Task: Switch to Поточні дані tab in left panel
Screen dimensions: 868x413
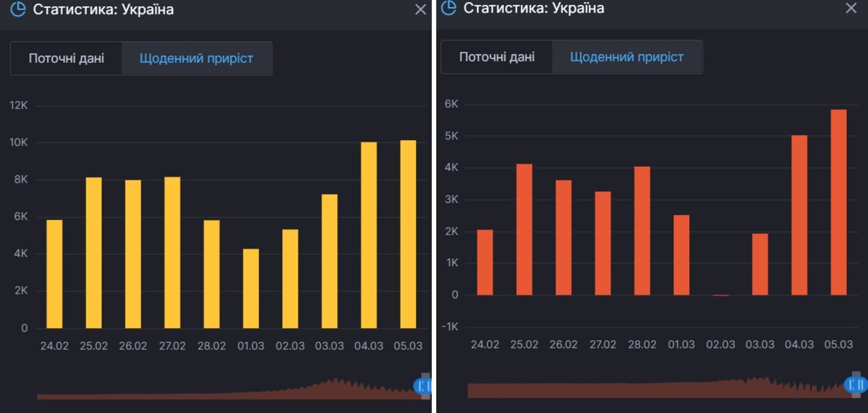Action: point(66,58)
